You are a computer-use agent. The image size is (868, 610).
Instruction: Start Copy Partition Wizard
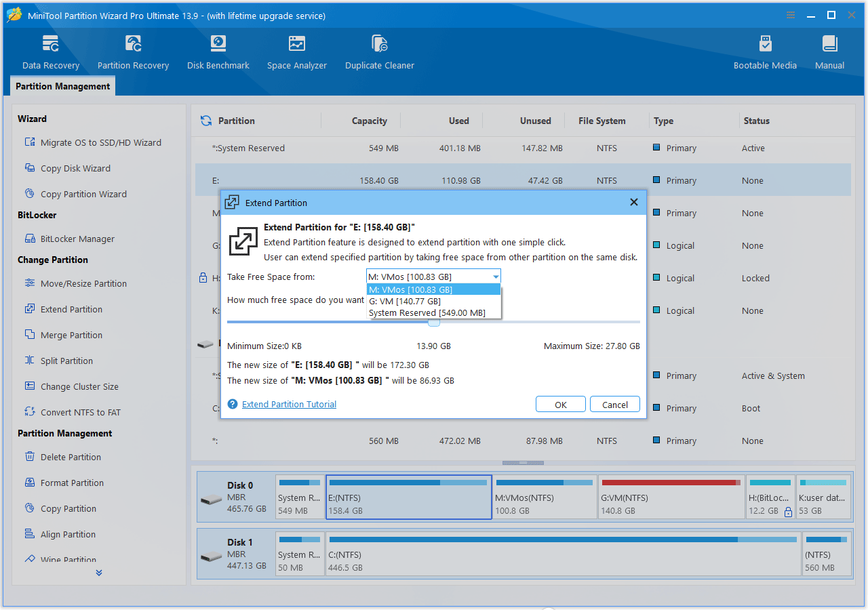[x=75, y=194]
